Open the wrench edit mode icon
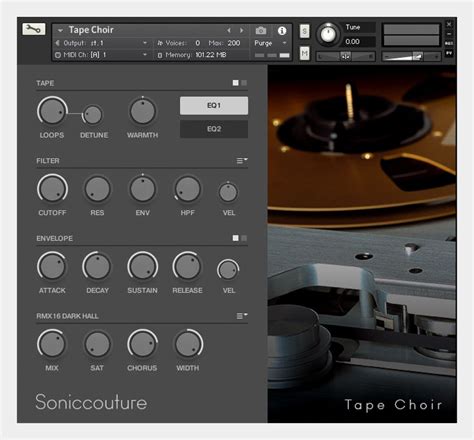474x440 pixels. tap(34, 29)
